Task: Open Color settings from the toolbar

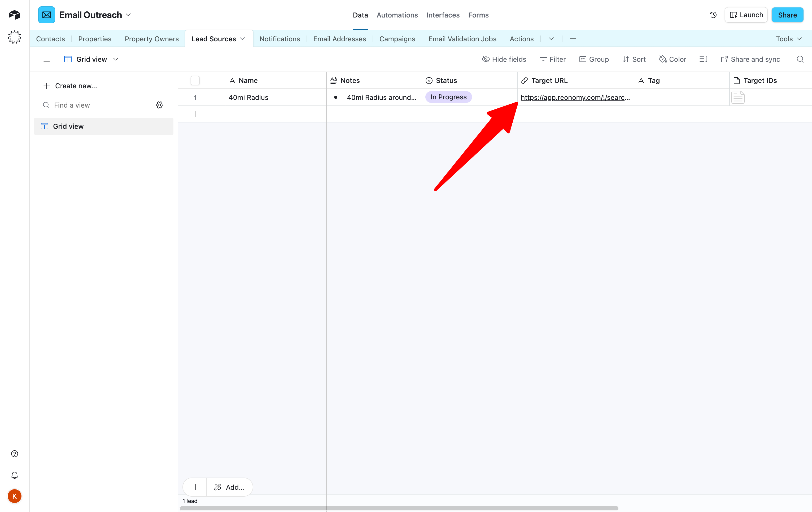Action: pyautogui.click(x=673, y=59)
